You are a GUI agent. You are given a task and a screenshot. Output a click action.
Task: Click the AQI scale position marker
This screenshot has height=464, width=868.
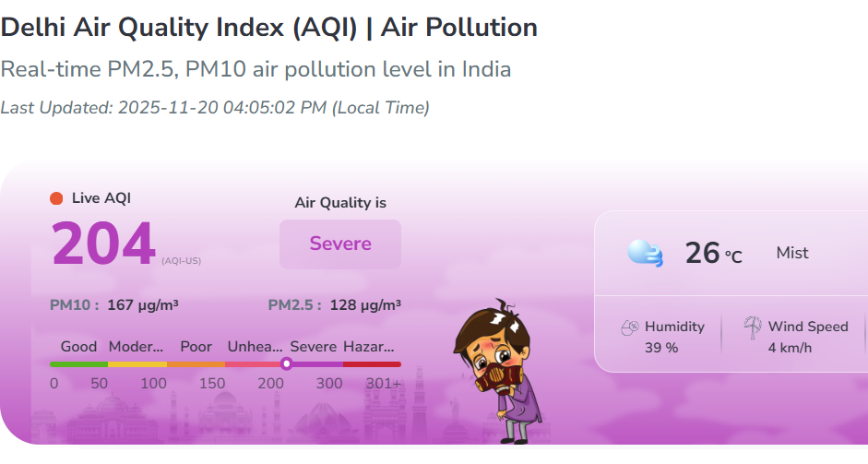coord(286,364)
